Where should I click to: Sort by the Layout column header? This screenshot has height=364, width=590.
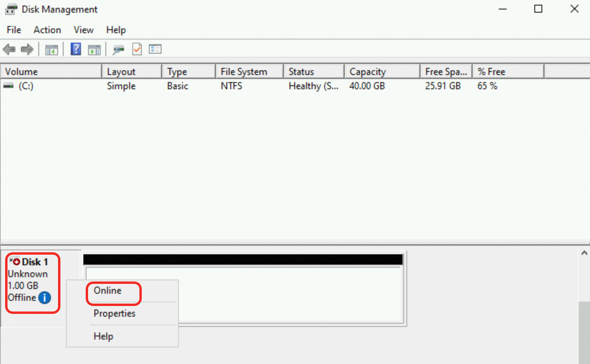click(132, 72)
